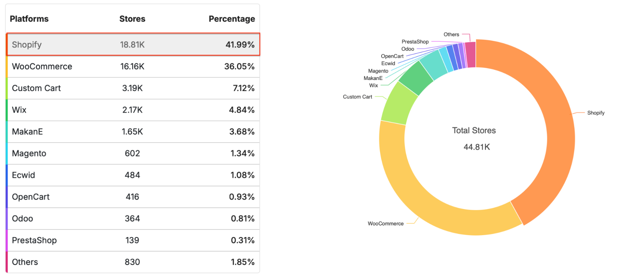
Task: Select the Shopify row in the table
Action: (x=133, y=45)
